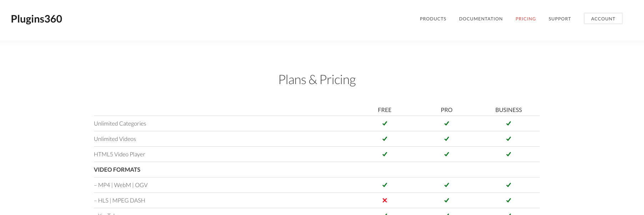Click Pro checkmark for HLS MPEG DASH
Screen dimensions: 644x215
tap(447, 200)
